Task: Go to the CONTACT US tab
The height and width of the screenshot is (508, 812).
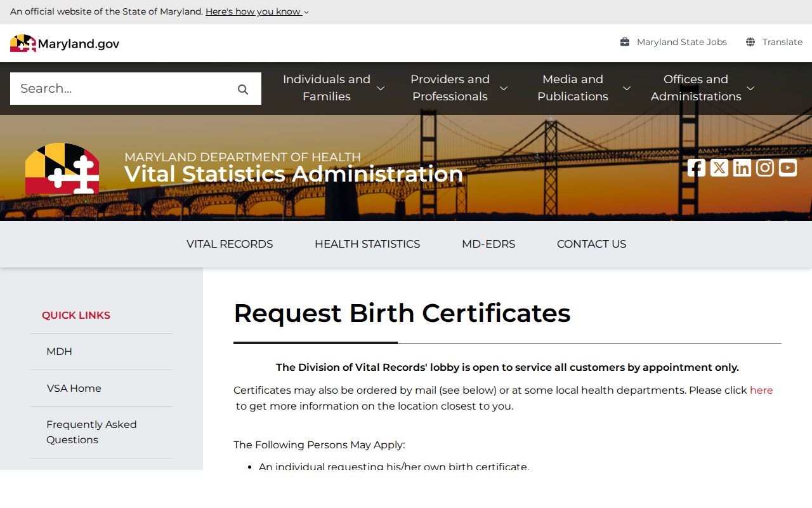Action: tap(591, 244)
